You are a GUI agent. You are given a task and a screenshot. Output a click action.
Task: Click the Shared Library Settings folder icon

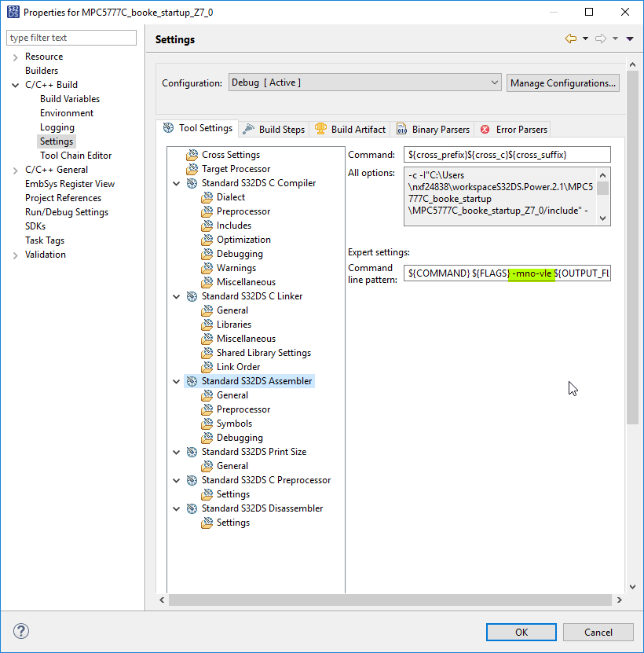(x=207, y=353)
